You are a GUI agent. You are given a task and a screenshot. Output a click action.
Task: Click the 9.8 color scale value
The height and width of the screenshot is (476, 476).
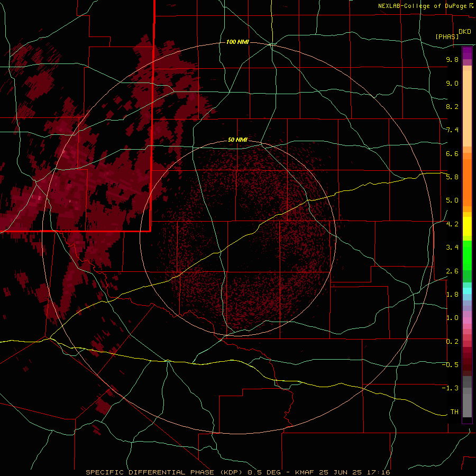(x=452, y=59)
